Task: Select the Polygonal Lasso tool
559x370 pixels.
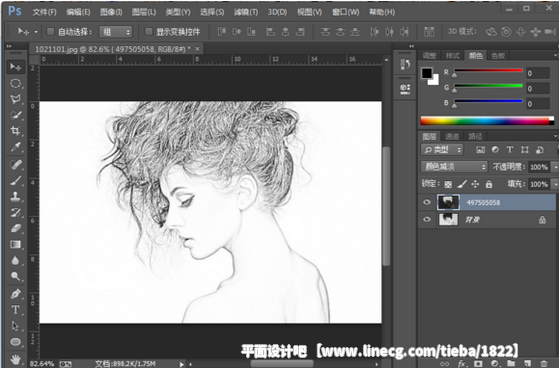Action: coord(15,99)
